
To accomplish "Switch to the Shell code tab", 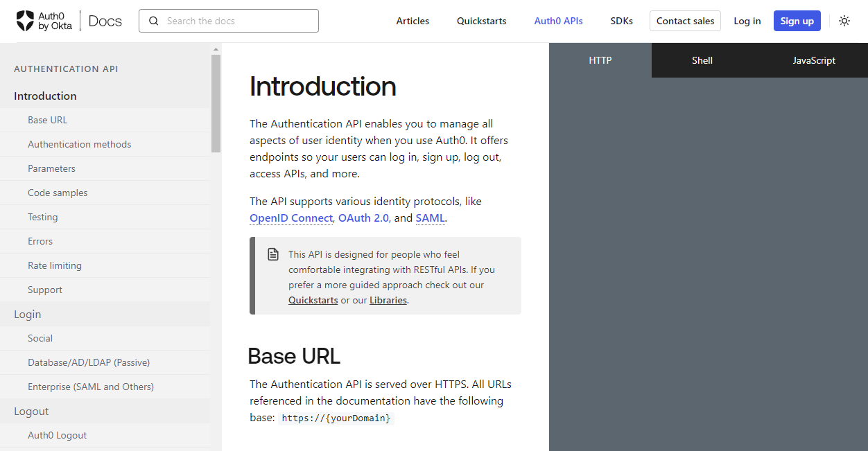I will 702,60.
